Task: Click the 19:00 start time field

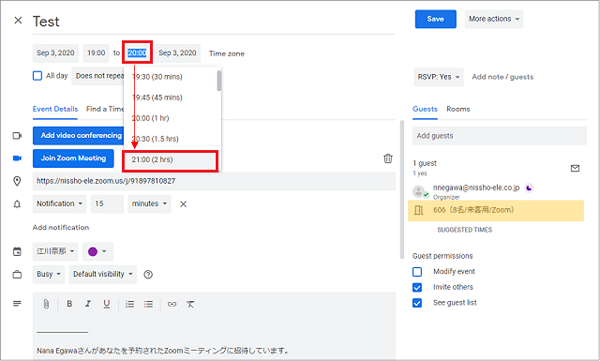Action: (96, 53)
